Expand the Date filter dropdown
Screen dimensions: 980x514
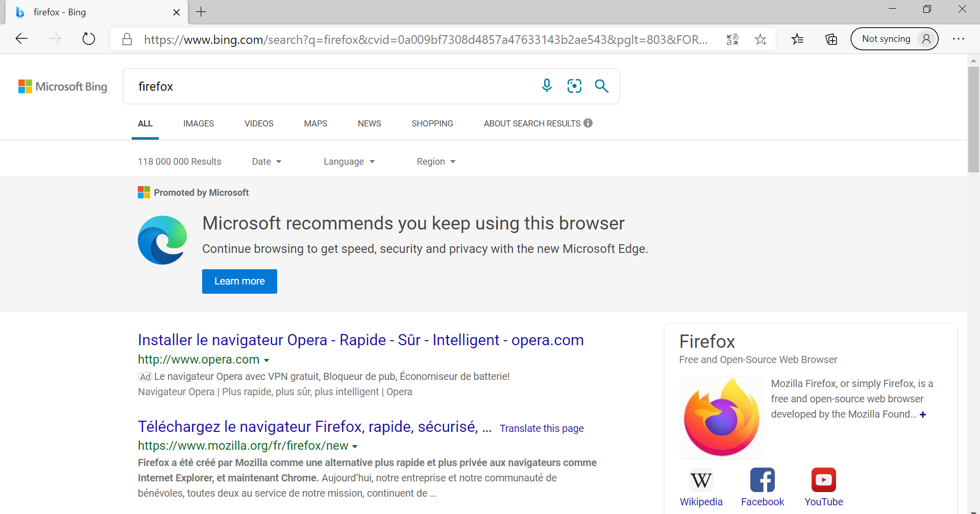tap(266, 162)
